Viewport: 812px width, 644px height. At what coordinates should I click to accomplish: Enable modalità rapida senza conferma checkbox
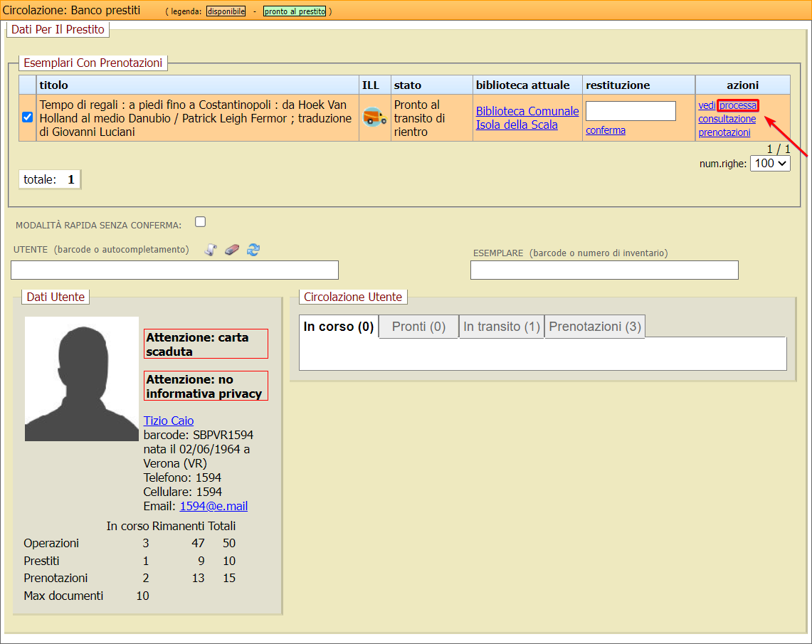click(201, 222)
